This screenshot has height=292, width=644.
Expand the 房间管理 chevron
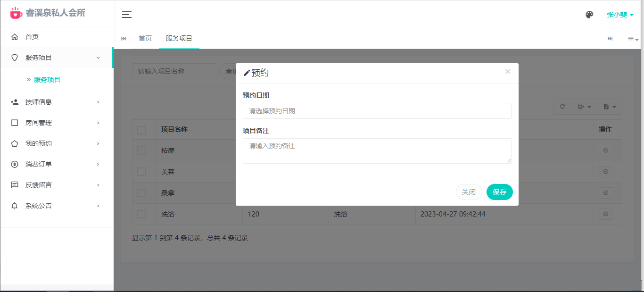tap(98, 123)
